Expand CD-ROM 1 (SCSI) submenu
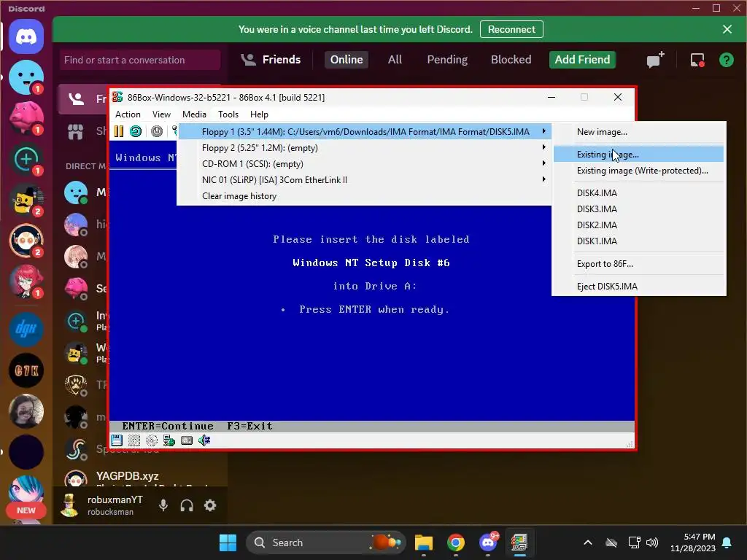Screen dimensions: 747x560 365,164
